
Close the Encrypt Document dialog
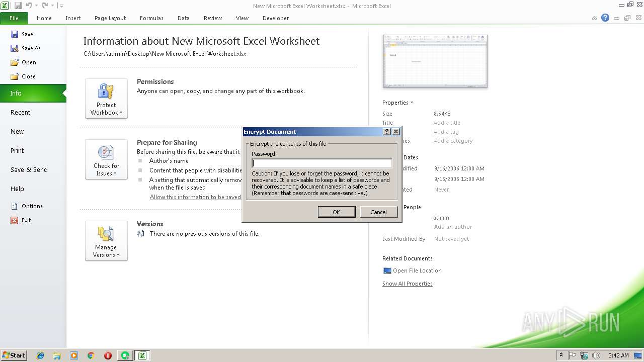pyautogui.click(x=396, y=132)
